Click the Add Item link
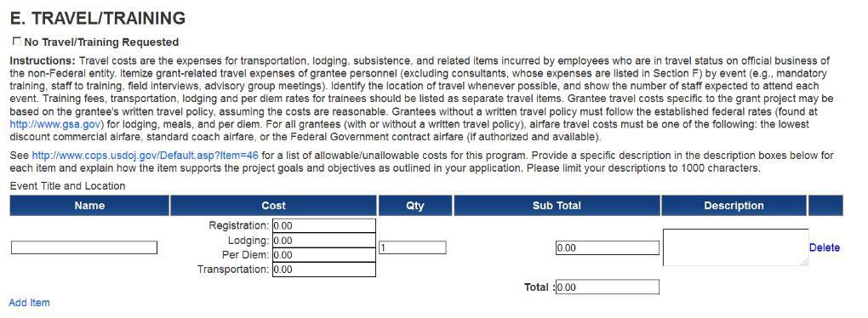 click(29, 303)
